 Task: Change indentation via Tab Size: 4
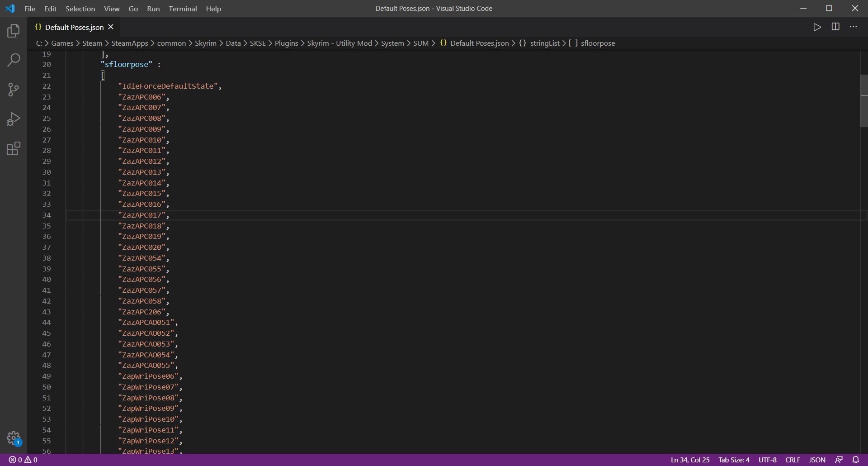click(734, 460)
